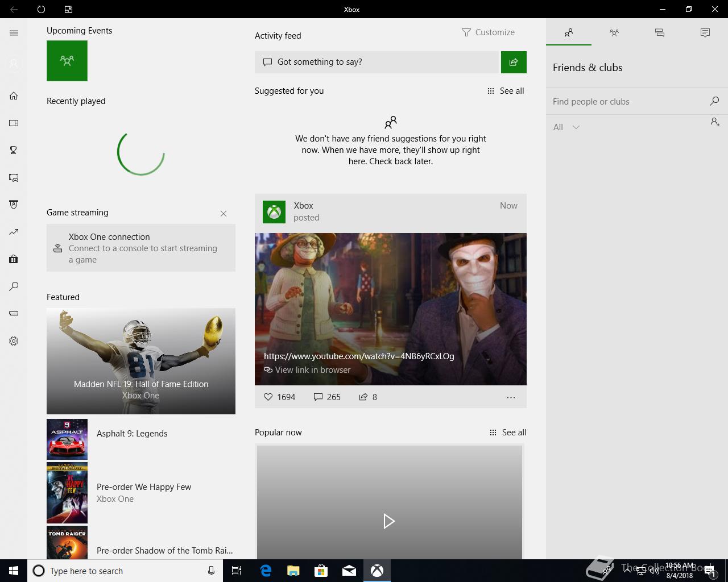This screenshot has height=582, width=728.
Task: Open Asphalt 9: Legends thumbnail
Action: pyautogui.click(x=67, y=439)
